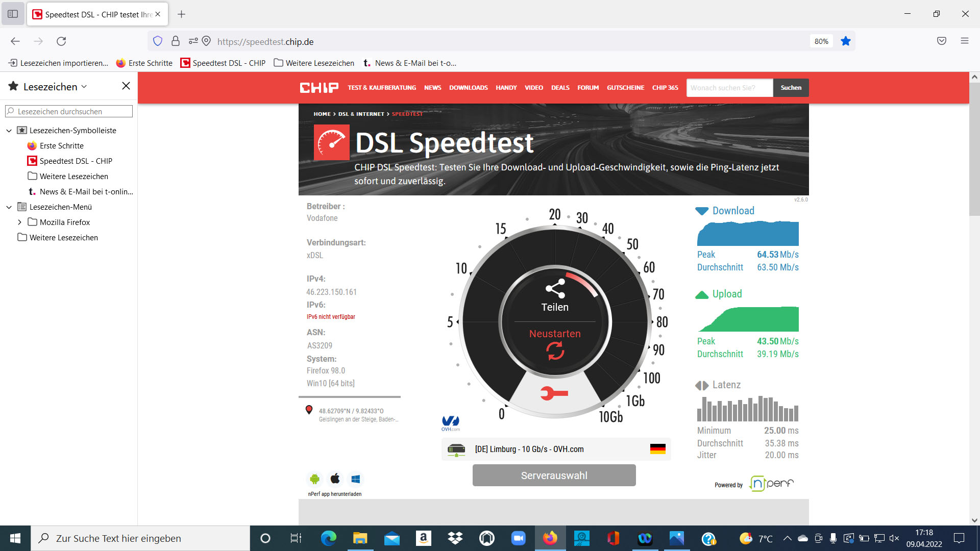Image resolution: width=980 pixels, height=551 pixels.
Task: Open Zoom app from Windows taskbar
Action: point(518,538)
